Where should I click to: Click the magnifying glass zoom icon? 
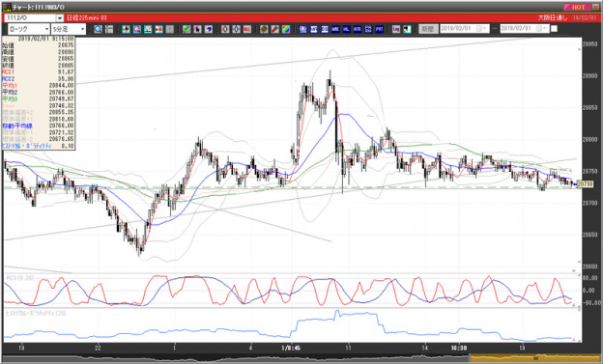tap(98, 29)
